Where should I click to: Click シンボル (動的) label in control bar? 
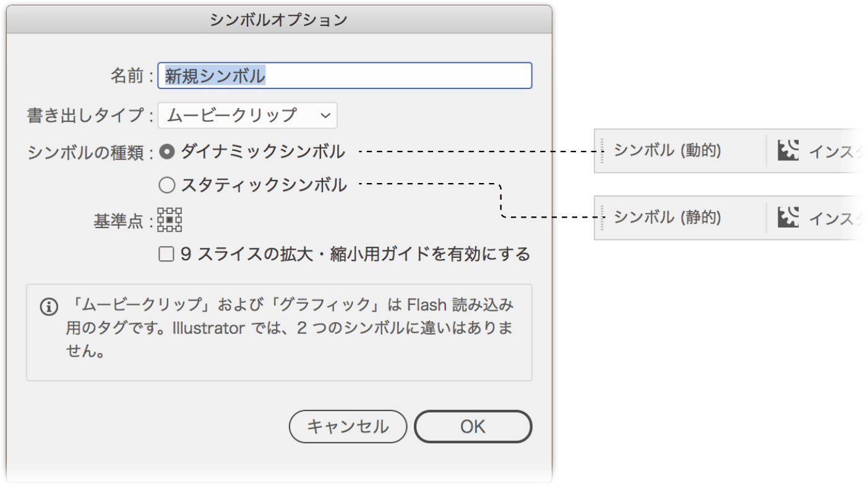click(x=668, y=150)
